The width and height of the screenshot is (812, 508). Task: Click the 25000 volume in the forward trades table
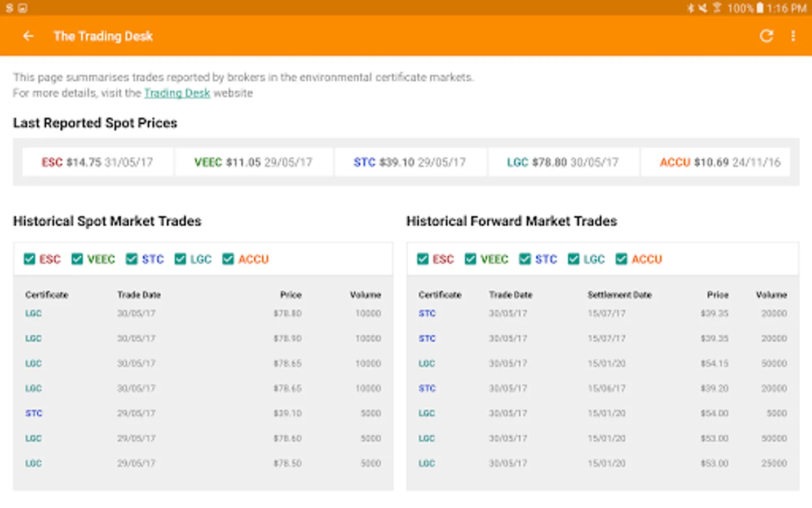(x=774, y=463)
